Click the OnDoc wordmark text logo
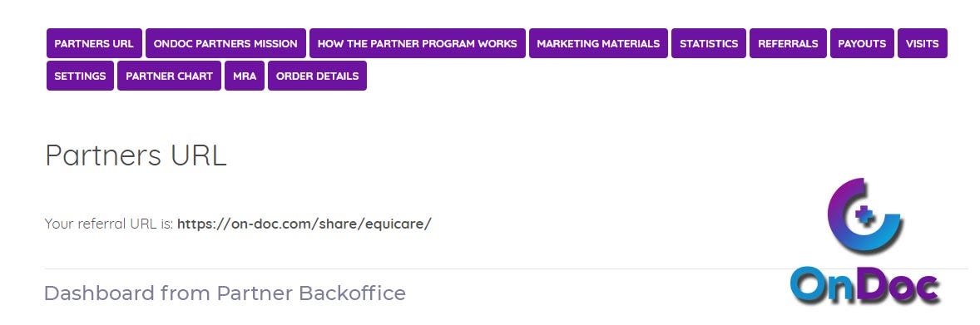This screenshot has width=980, height=325. tap(866, 286)
